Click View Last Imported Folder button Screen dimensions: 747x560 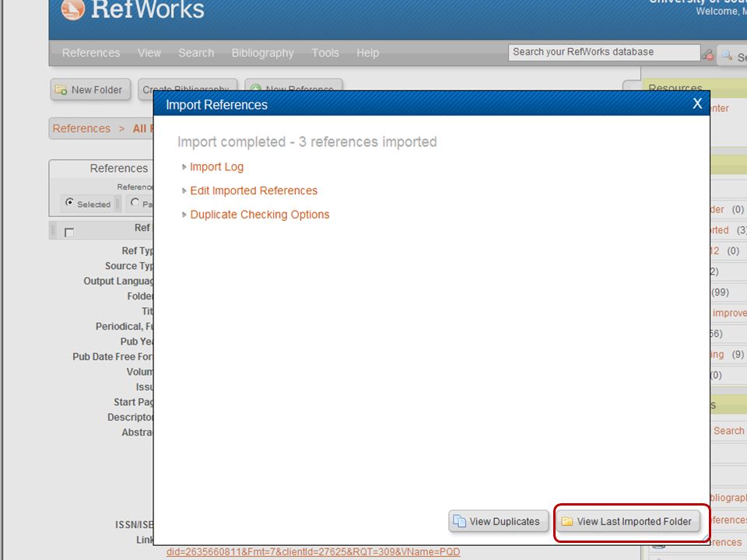click(628, 521)
